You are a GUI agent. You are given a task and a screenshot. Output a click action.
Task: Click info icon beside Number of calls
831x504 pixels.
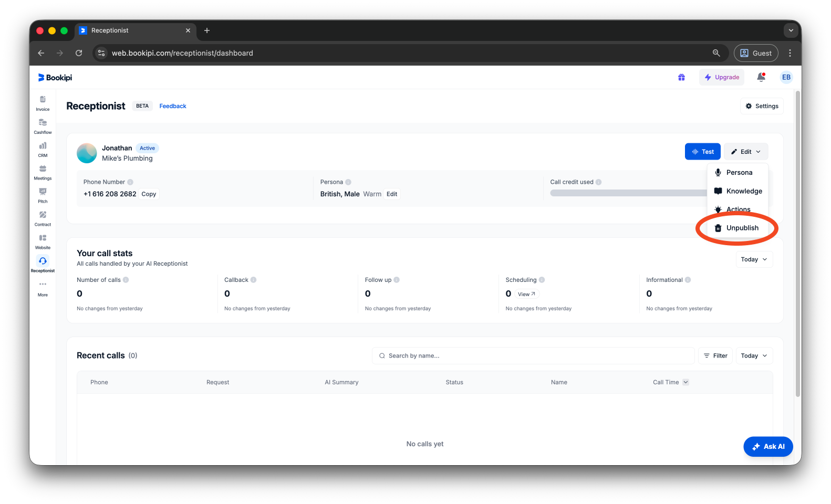point(126,280)
